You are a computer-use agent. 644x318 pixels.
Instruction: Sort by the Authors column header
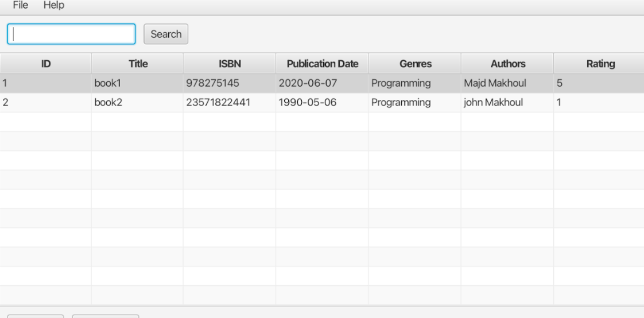[x=507, y=64]
